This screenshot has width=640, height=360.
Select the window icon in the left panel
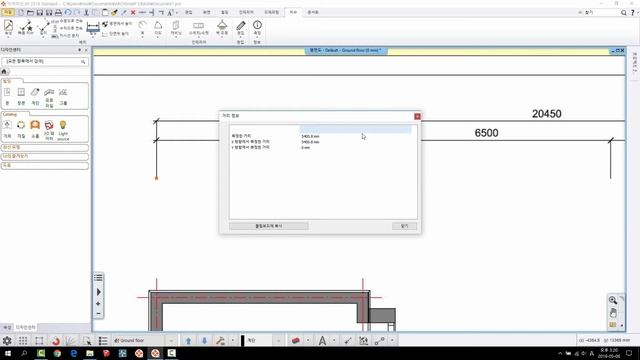click(21, 92)
